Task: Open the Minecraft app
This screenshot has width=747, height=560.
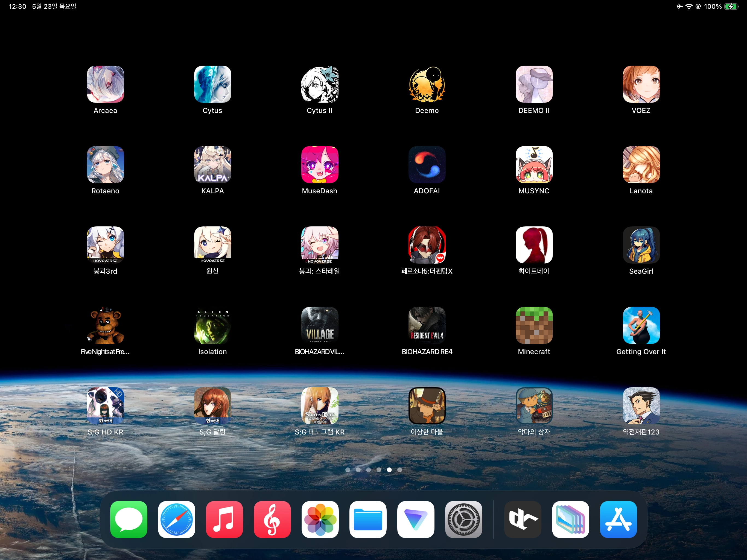Action: (534, 325)
